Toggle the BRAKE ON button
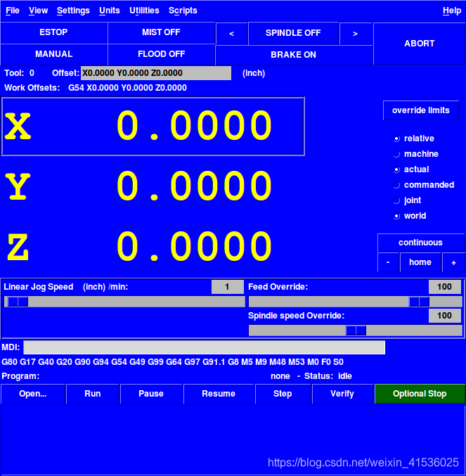The width and height of the screenshot is (466, 476). pyautogui.click(x=293, y=55)
